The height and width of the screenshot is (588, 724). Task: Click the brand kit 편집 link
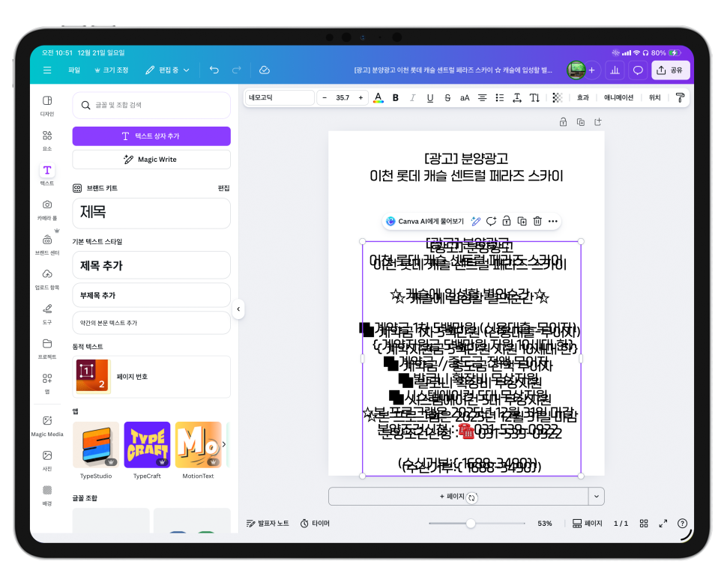(223, 188)
